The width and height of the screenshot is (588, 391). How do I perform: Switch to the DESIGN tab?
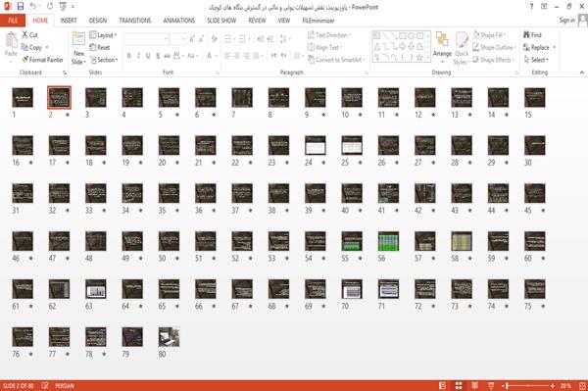pyautogui.click(x=98, y=21)
